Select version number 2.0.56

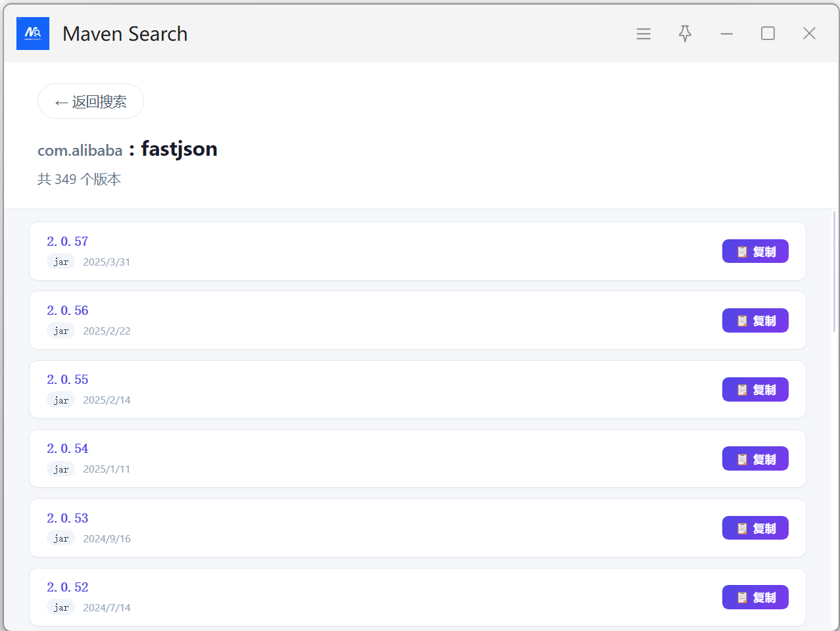pyautogui.click(x=67, y=310)
